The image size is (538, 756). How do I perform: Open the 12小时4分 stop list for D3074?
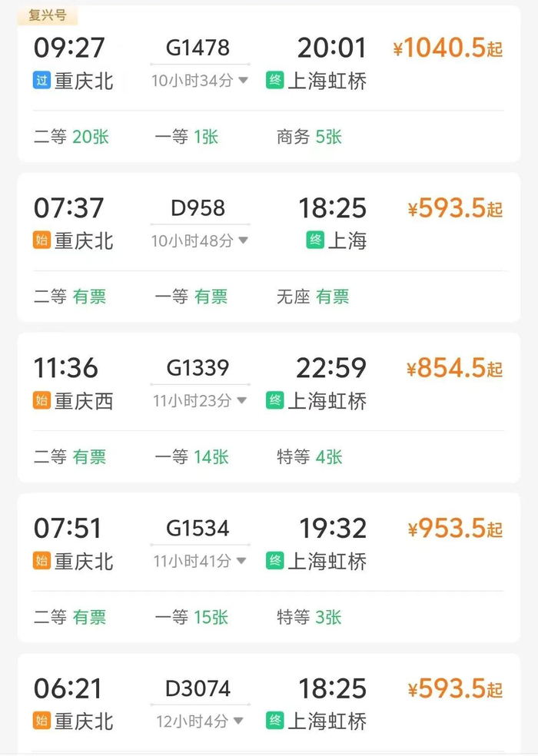click(238, 721)
